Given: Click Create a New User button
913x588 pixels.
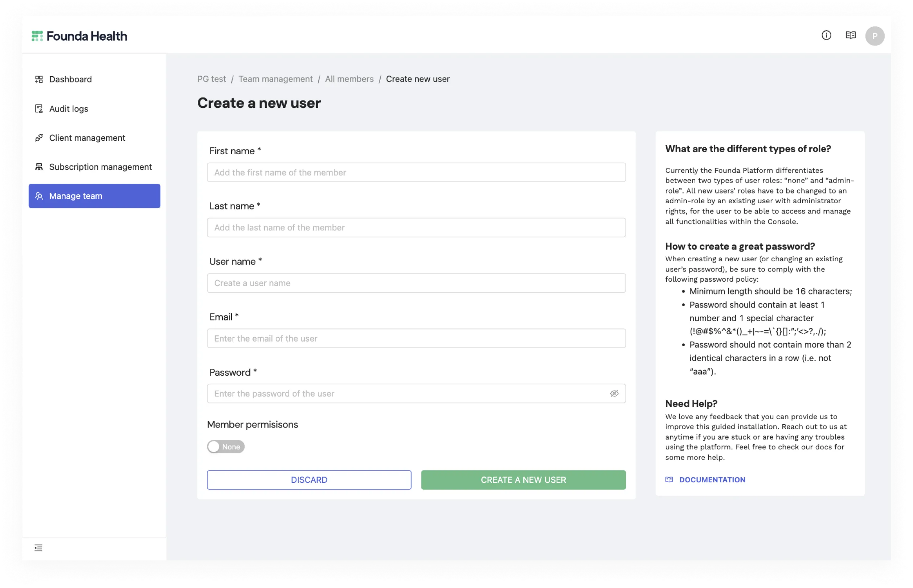Looking at the screenshot, I should tap(523, 480).
